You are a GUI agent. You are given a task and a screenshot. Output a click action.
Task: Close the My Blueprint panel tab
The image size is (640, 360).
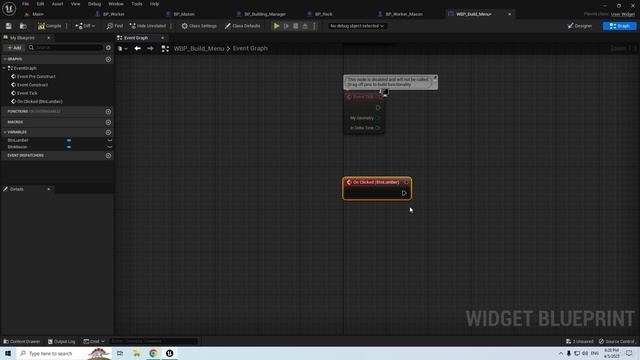coord(49,38)
